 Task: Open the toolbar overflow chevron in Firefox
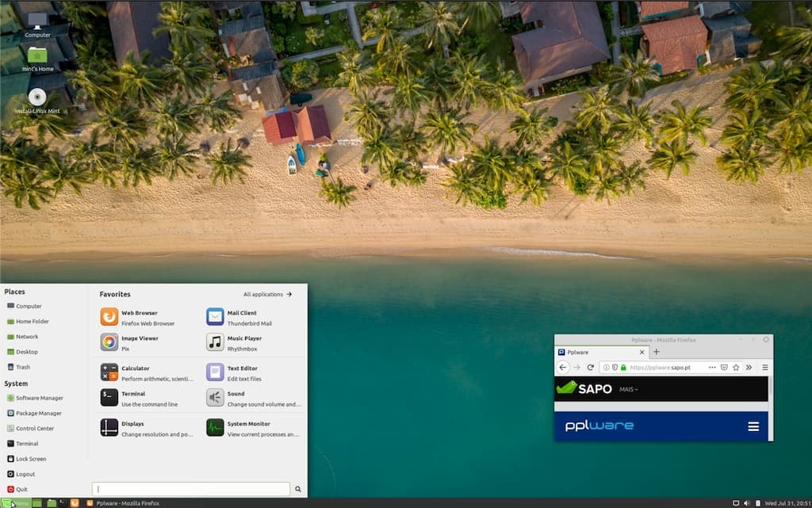(749, 366)
